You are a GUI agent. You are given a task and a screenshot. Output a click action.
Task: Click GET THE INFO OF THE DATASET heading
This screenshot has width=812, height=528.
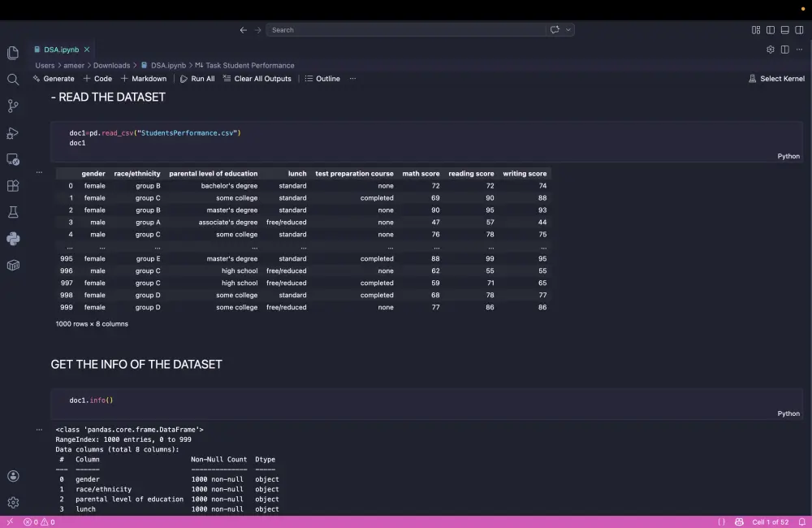(136, 364)
